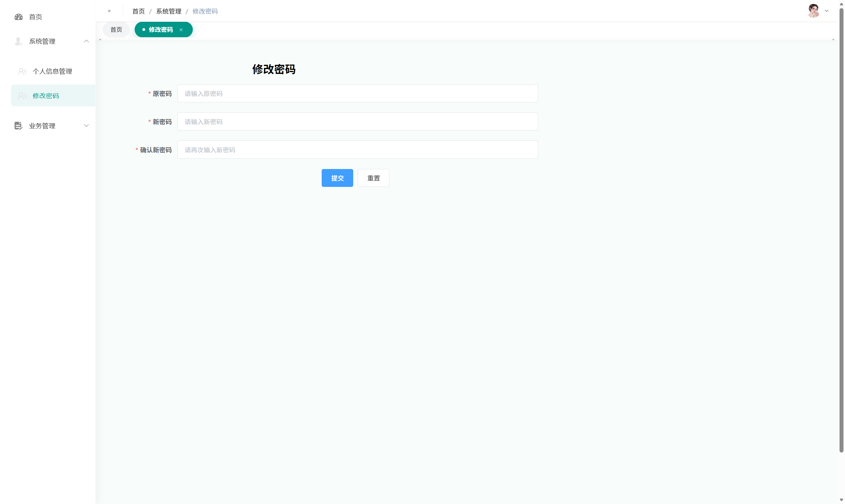Open the 系统管理 breadcrumb link
The width and height of the screenshot is (845, 504).
(x=169, y=11)
